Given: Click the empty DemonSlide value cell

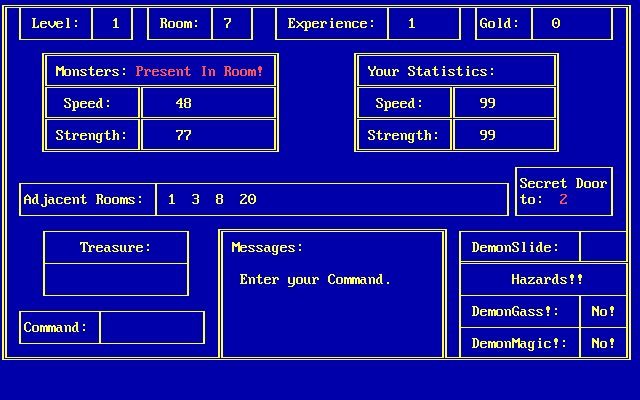Looking at the screenshot, I should coord(603,246).
